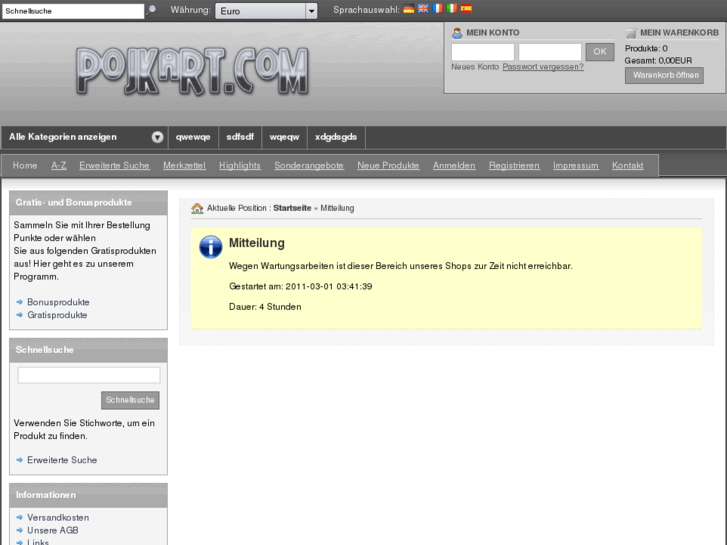Screen dimensions: 727x545
Task: Click the 'Dauer: 4 Stunden' text
Action: coord(265,307)
